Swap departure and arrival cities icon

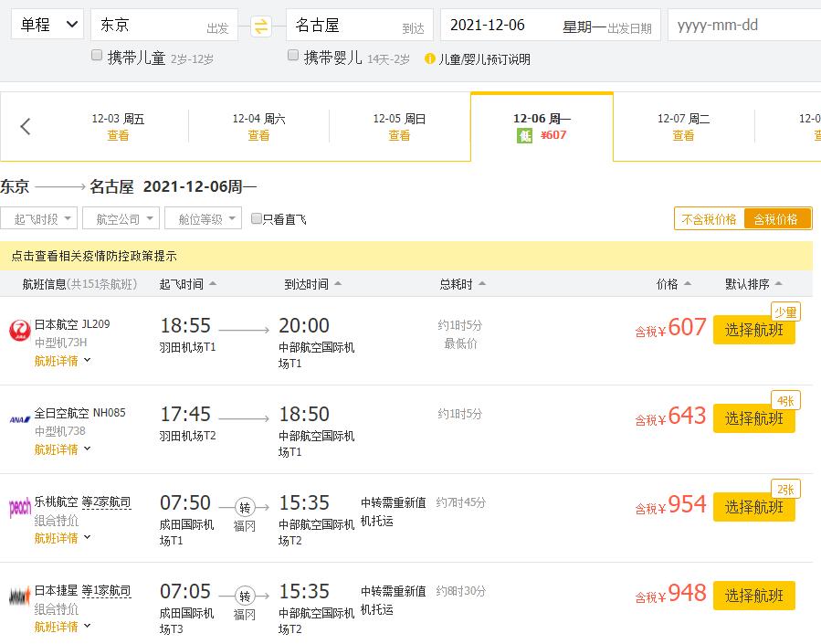[261, 26]
